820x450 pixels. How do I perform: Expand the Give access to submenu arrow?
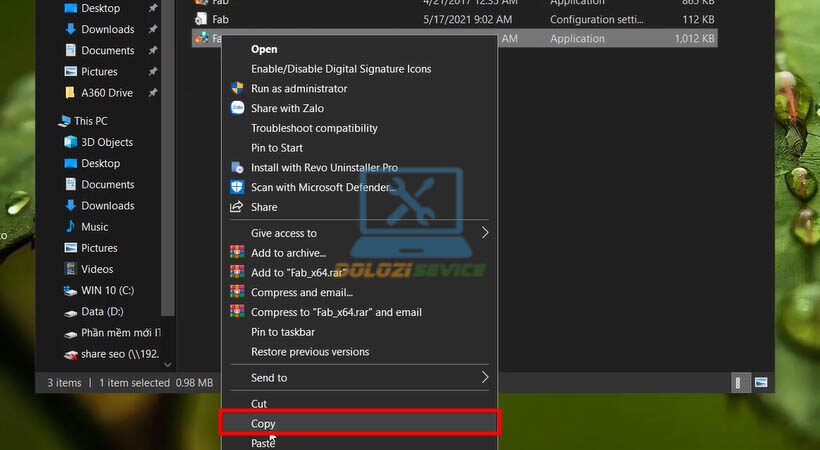point(486,233)
